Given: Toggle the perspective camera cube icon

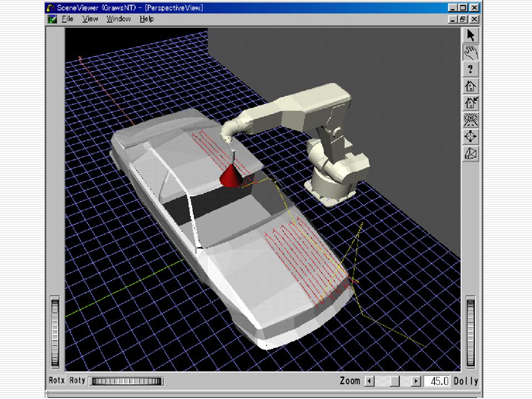Looking at the screenshot, I should pos(470,154).
